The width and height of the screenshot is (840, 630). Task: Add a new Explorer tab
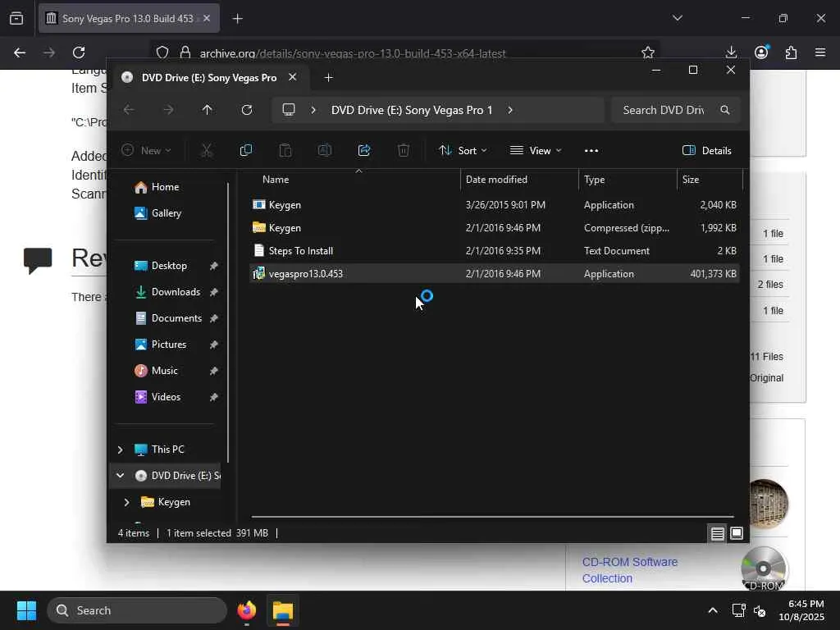[329, 78]
